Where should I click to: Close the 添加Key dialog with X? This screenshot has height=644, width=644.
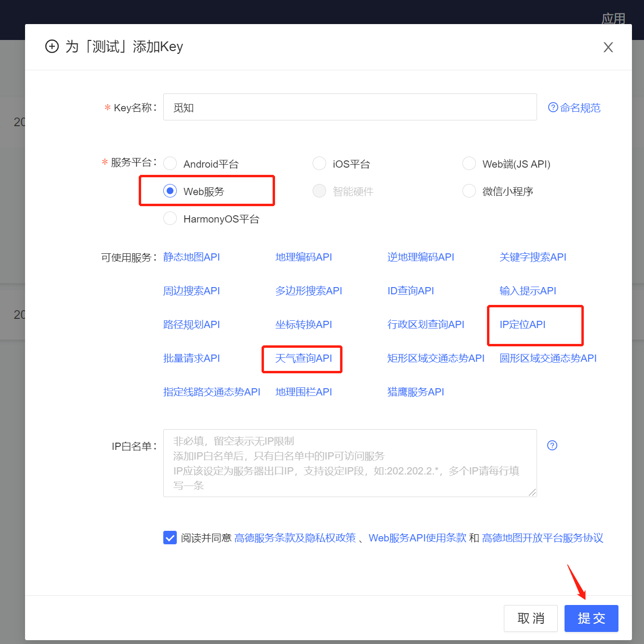[x=608, y=47]
